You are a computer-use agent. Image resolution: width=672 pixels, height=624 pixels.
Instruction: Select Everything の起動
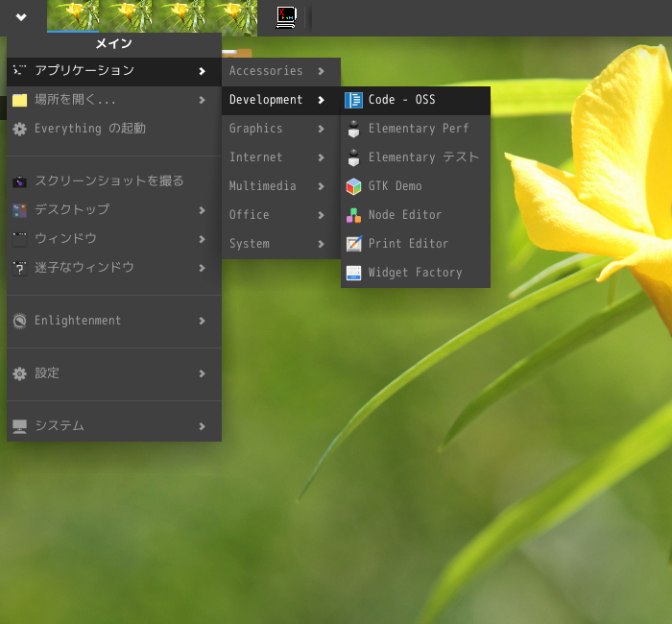tap(114, 129)
